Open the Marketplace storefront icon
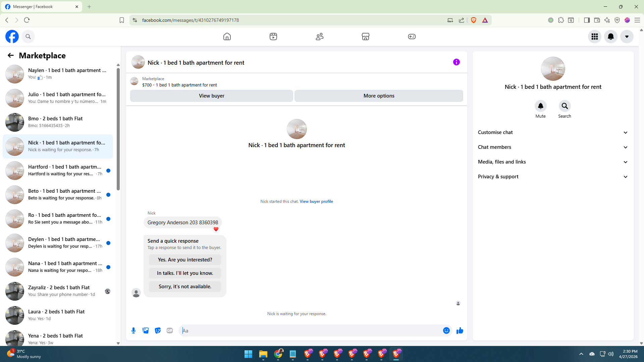Screen dimensions: 644x362 [366, 37]
